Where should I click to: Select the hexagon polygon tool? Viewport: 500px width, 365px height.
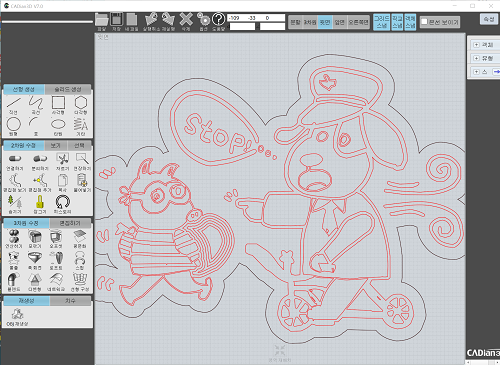tap(81, 103)
